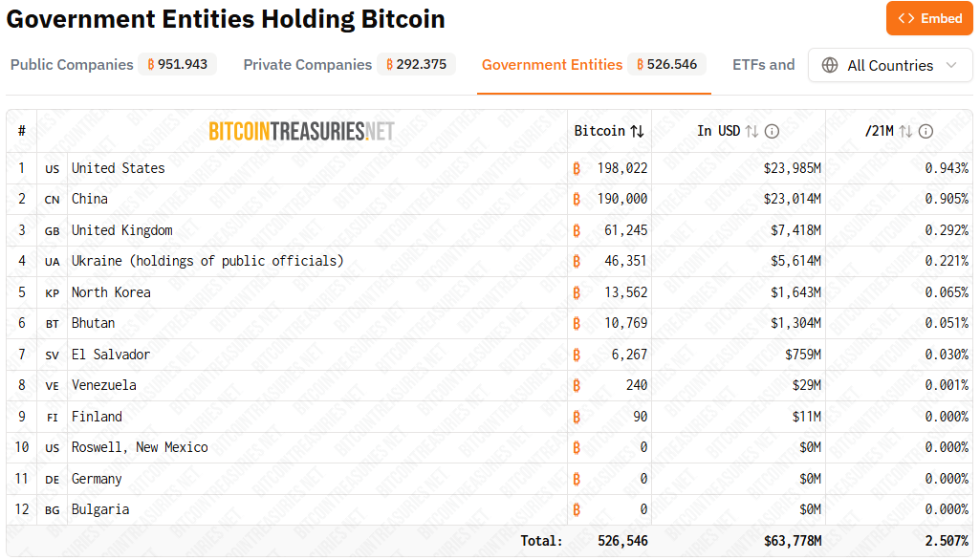Image resolution: width=980 pixels, height=560 pixels.
Task: Switch to the Private Companies tab
Action: pos(307,65)
